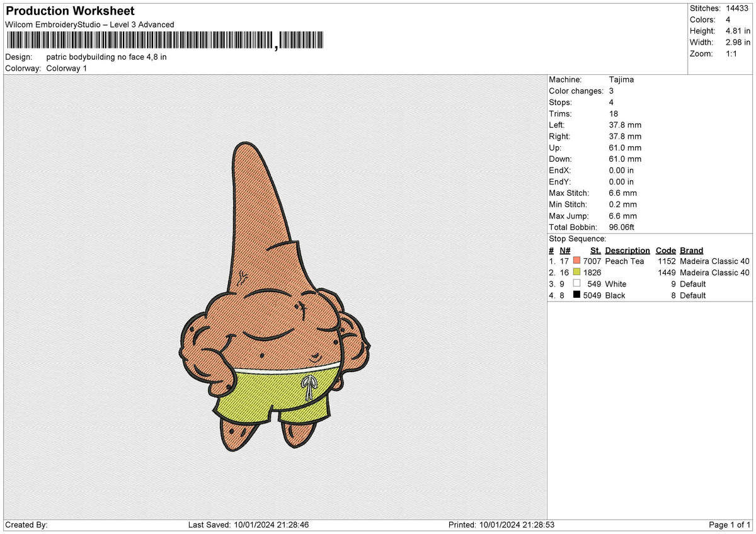This screenshot has height=534, width=756.
Task: Click the 'N#' column header
Action: pos(564,251)
